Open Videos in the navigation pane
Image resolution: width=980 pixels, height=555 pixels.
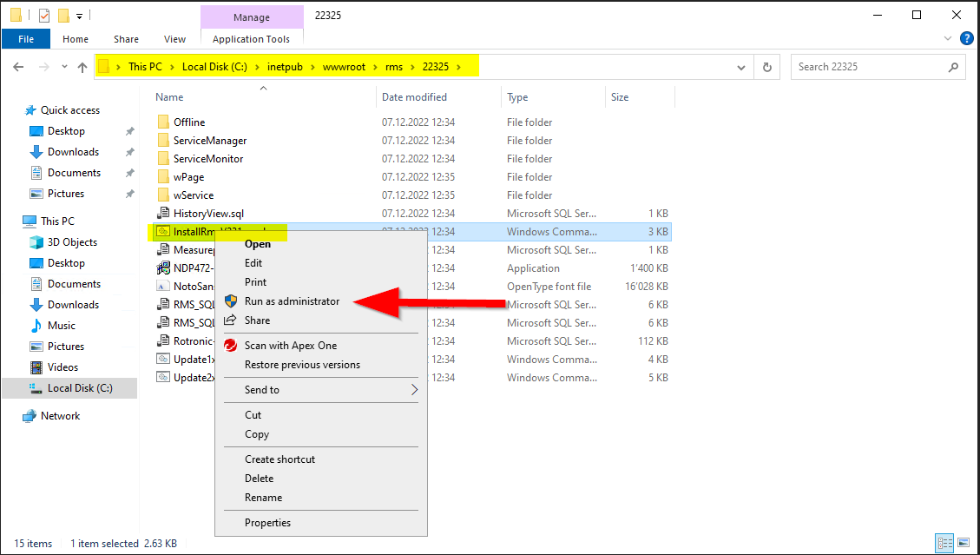62,367
